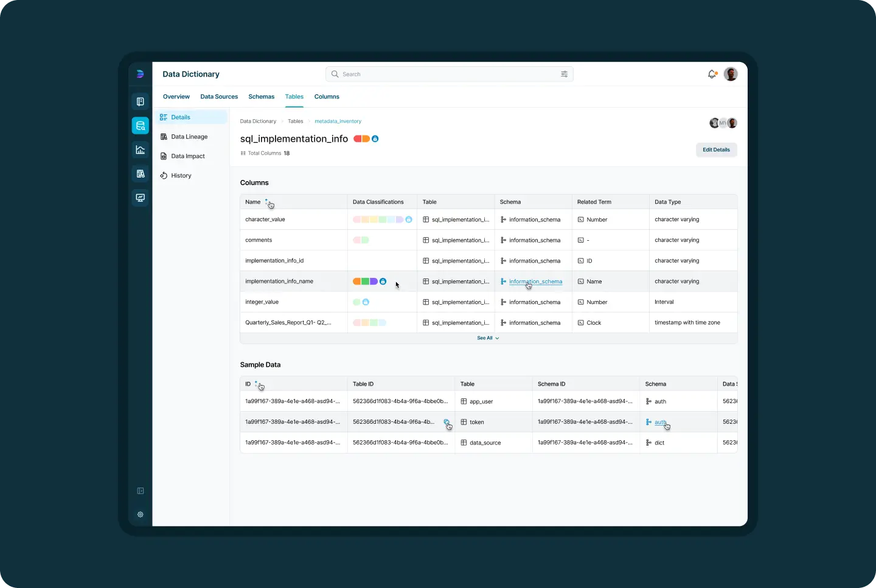
Task: Toggle sort on Sample Data ID column
Action: coord(256,383)
